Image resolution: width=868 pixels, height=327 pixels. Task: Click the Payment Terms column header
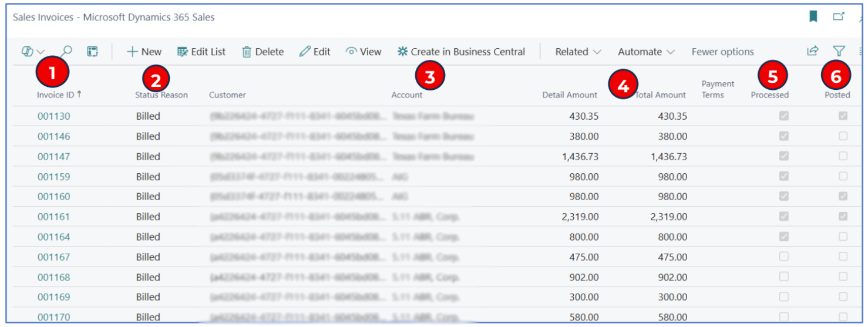718,89
